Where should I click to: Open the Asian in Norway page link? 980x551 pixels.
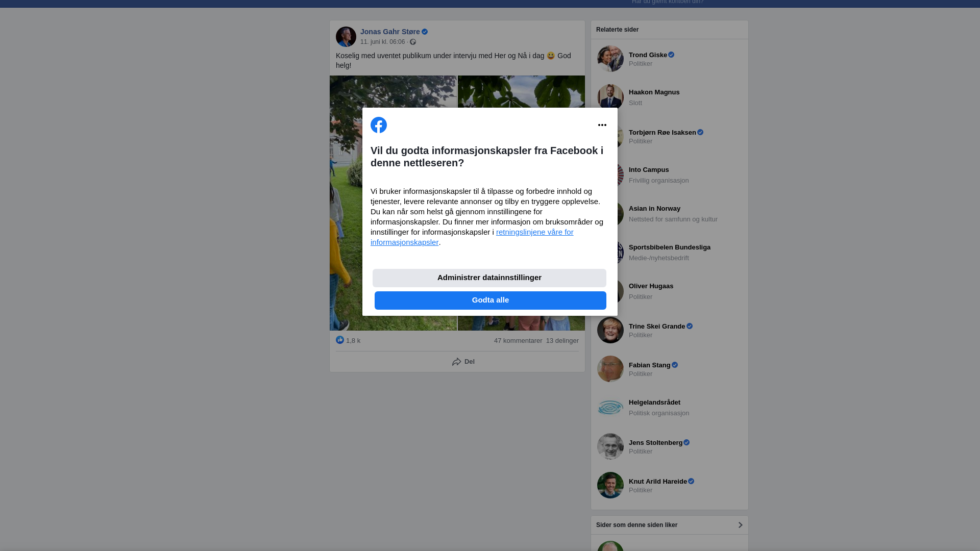(x=654, y=209)
